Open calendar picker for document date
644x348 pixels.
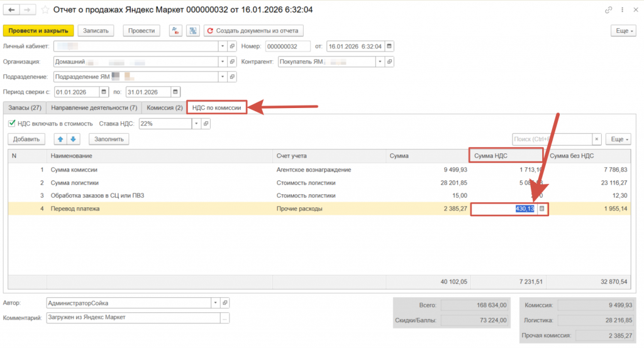pyautogui.click(x=389, y=46)
